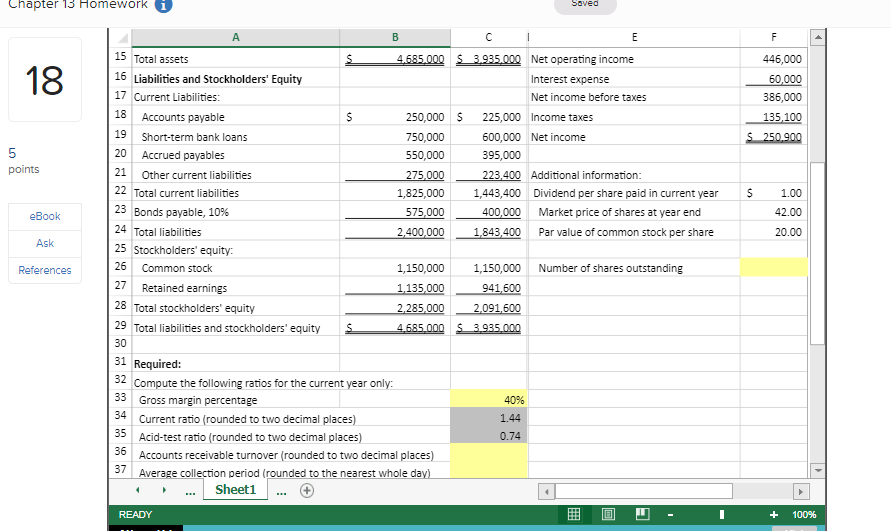Click the 'Retained earnings' cell
This screenshot has height=531, width=891.
(x=236, y=288)
